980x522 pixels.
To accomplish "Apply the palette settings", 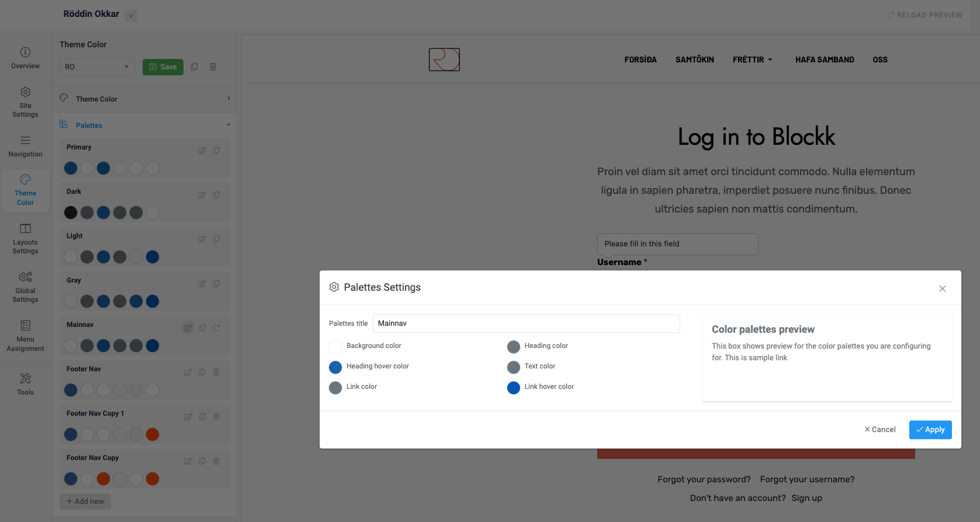I will (930, 430).
